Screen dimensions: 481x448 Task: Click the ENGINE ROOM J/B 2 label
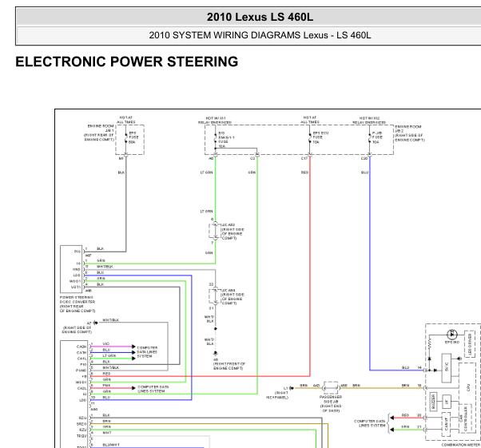click(410, 133)
